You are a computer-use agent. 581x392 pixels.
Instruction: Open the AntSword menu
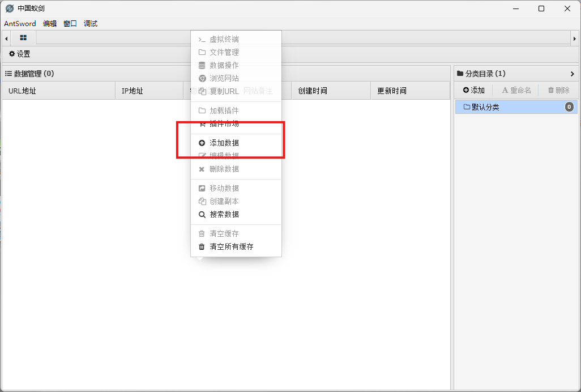(x=20, y=23)
